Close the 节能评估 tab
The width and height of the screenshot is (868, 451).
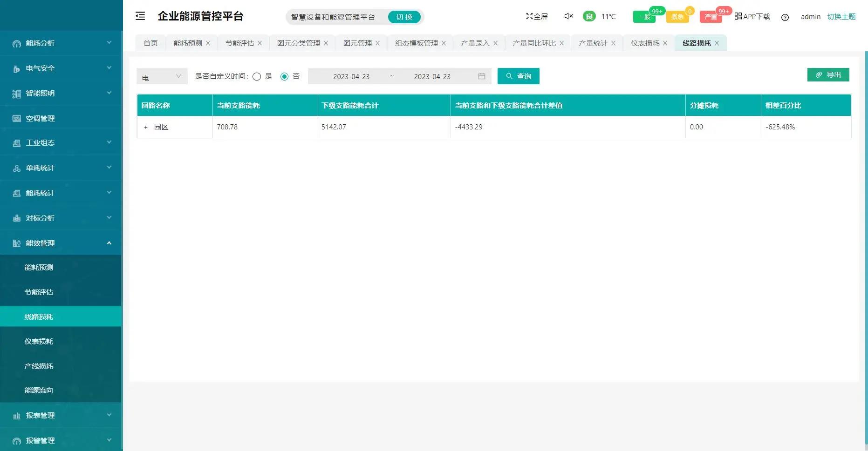click(x=260, y=43)
